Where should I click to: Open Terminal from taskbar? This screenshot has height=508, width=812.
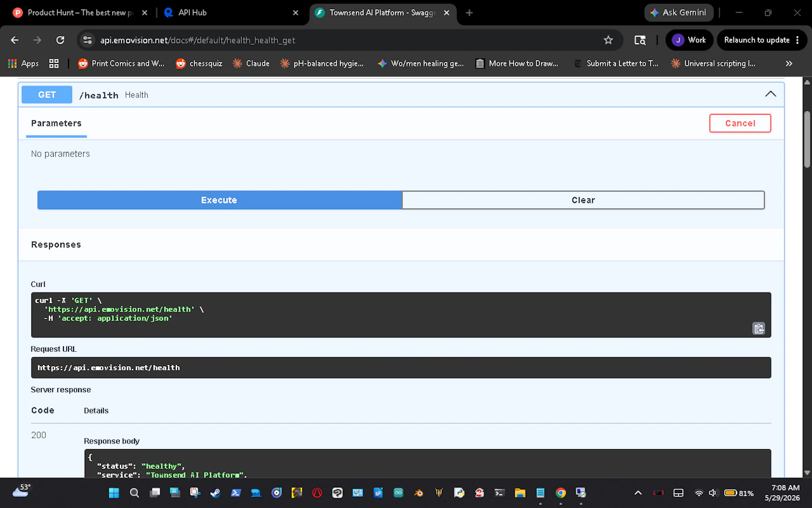pos(499,493)
